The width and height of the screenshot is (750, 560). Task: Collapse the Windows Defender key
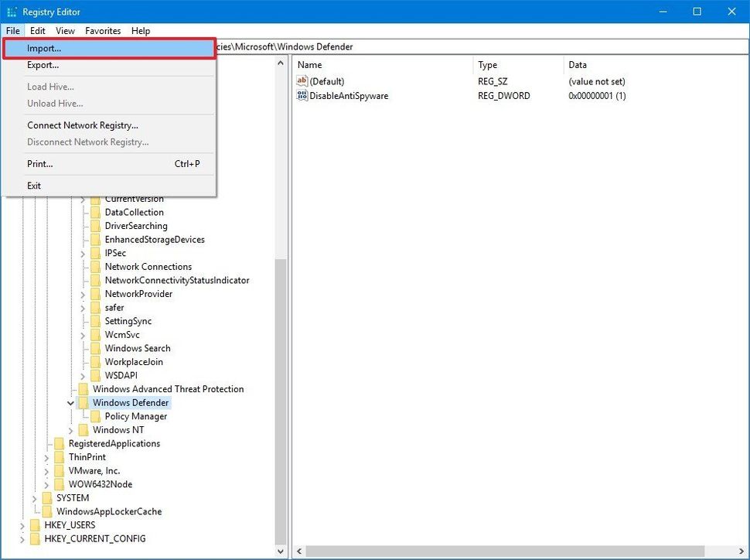[70, 402]
